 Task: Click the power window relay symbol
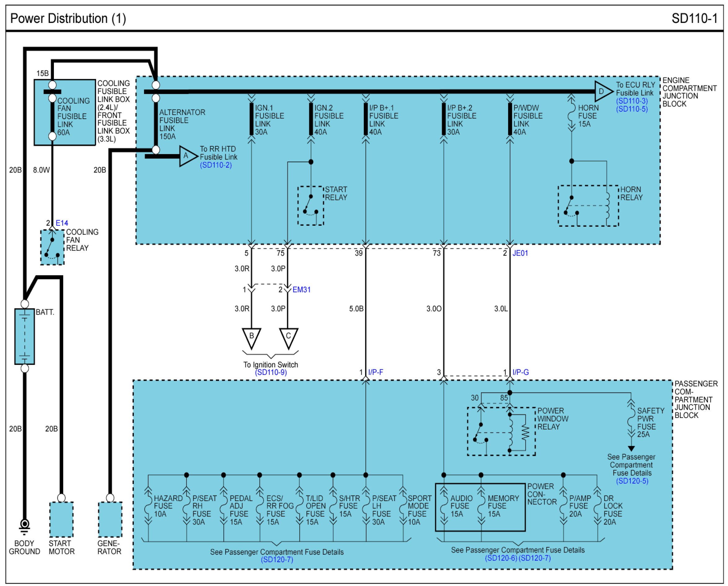pos(501,431)
